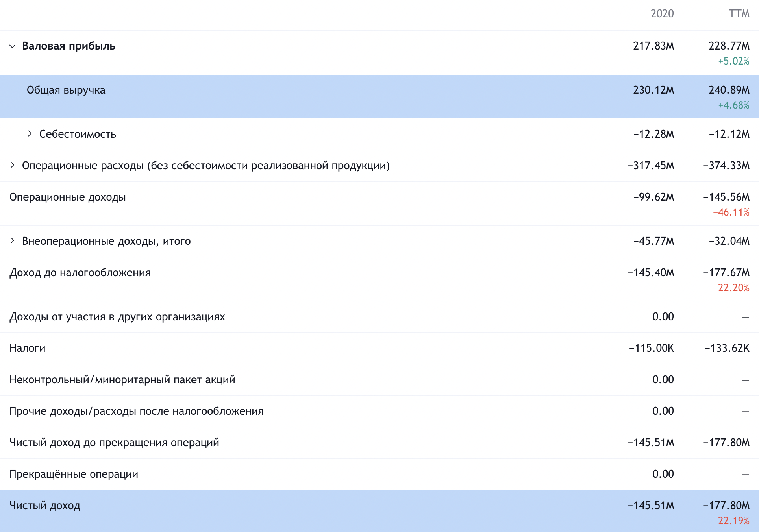Click the −22.20% change value

(731, 288)
